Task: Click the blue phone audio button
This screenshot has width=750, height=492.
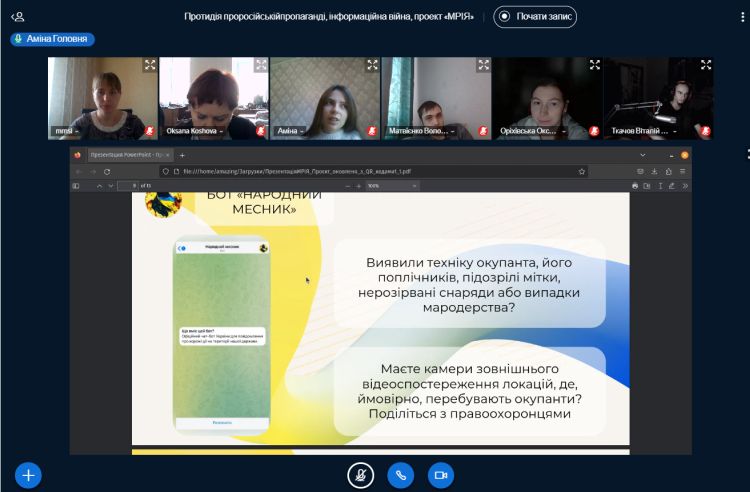Action: (x=400, y=475)
